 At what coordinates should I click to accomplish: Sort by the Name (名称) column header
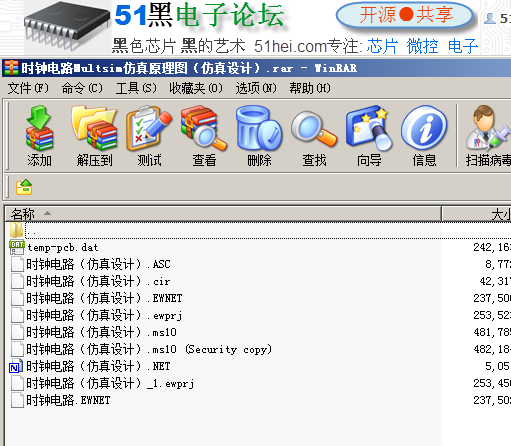(x=223, y=214)
